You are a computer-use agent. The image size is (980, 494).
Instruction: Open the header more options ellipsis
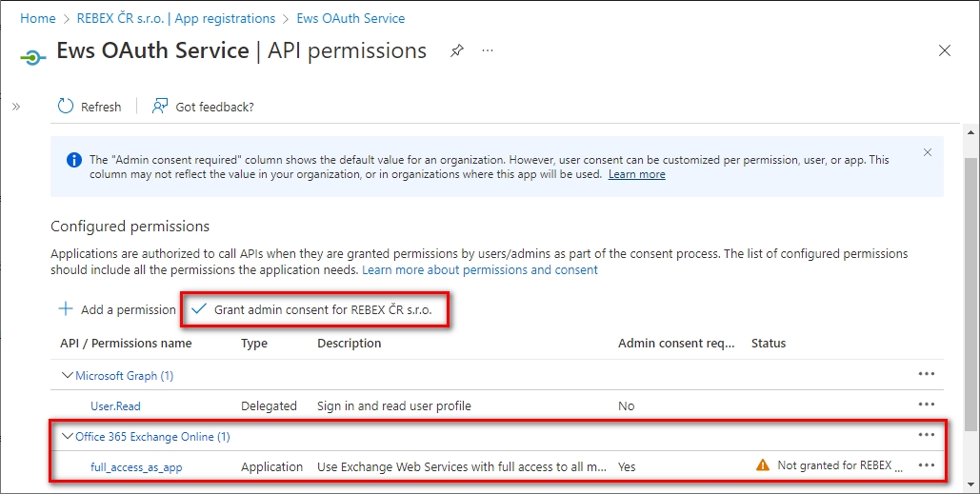(x=488, y=50)
